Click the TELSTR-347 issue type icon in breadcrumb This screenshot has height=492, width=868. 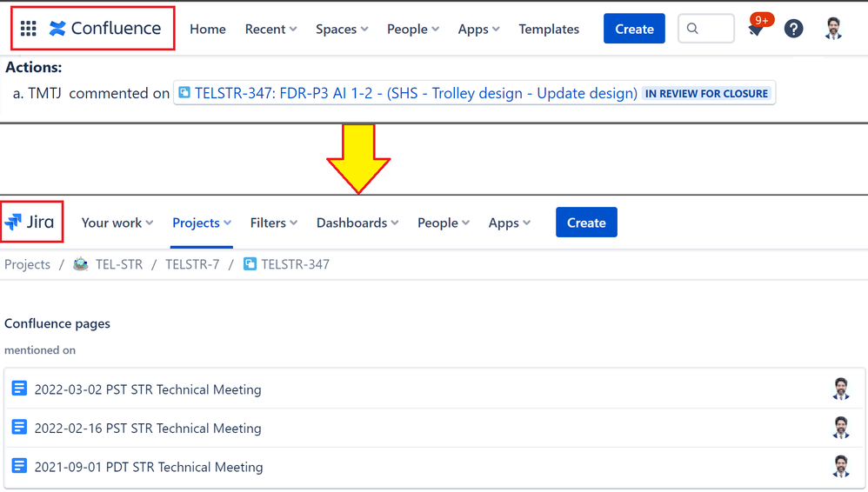point(250,264)
